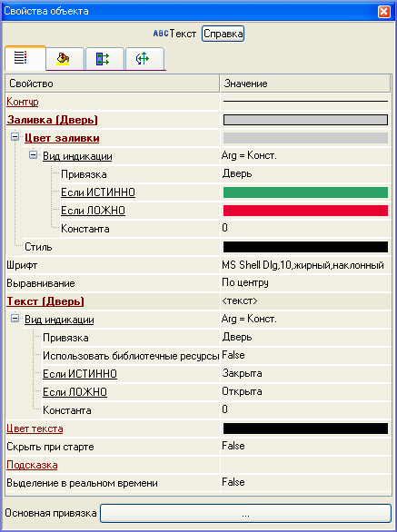
Task: Click Если ЛОЖНО under Цвет заливки
Action: point(93,211)
